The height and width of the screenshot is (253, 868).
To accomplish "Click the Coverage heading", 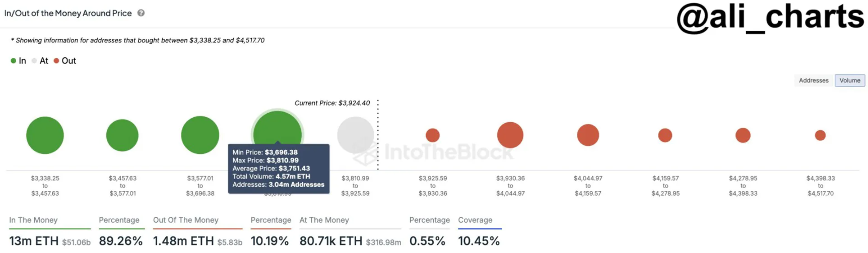I will tap(475, 220).
